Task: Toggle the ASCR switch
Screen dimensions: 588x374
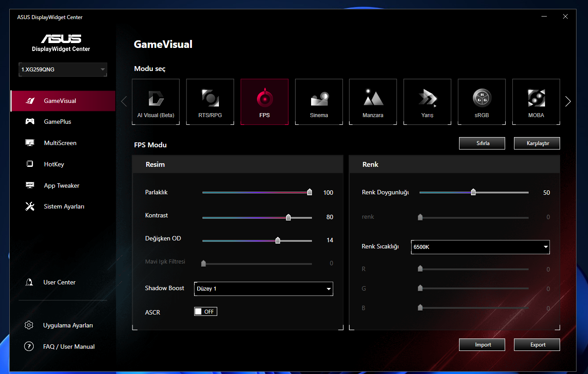Action: [206, 312]
